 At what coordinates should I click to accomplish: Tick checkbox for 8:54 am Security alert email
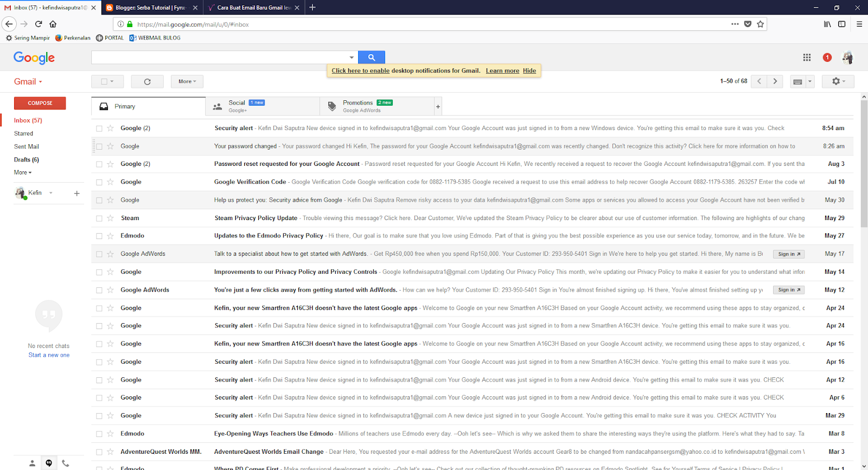(99, 128)
